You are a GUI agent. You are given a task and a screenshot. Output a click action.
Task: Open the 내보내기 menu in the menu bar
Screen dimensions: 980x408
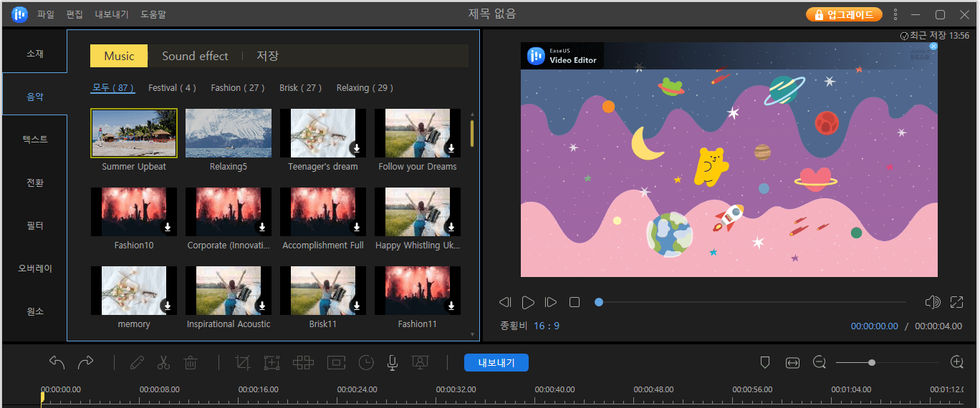pos(112,14)
